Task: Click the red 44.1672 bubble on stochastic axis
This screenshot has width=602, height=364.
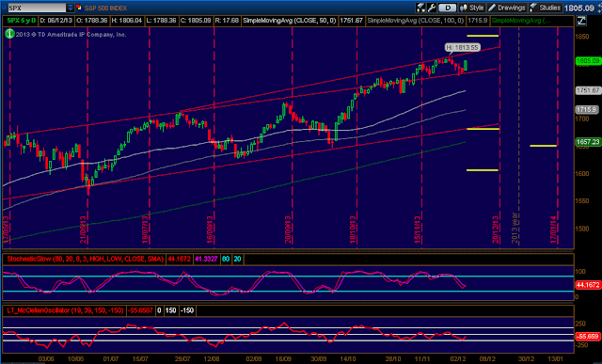Action: point(588,285)
